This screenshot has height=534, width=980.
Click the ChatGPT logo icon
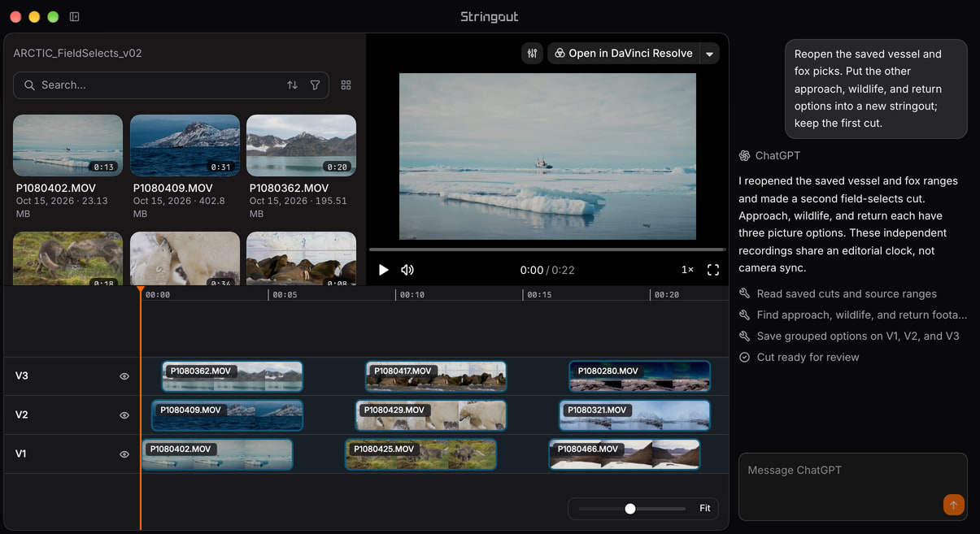click(744, 156)
